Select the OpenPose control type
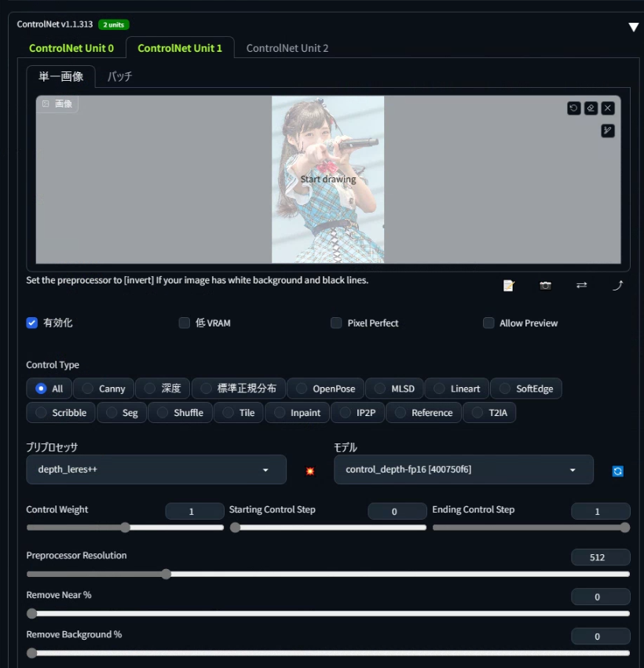 [326, 389]
